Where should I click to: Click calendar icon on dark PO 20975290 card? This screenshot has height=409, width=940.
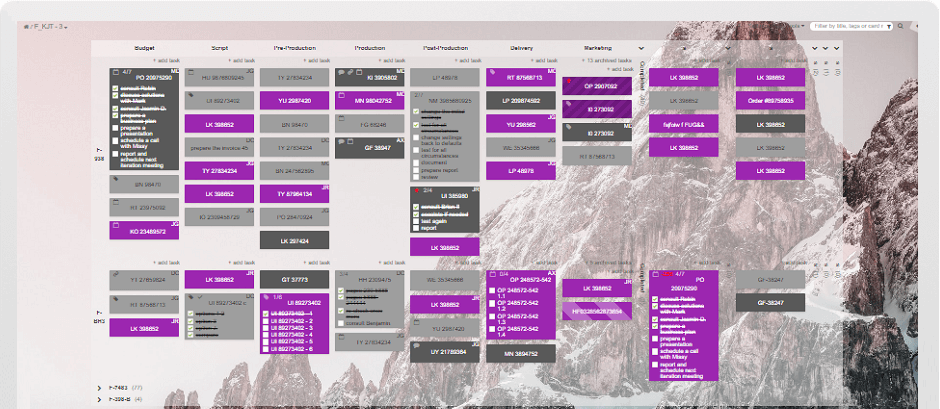click(x=116, y=72)
